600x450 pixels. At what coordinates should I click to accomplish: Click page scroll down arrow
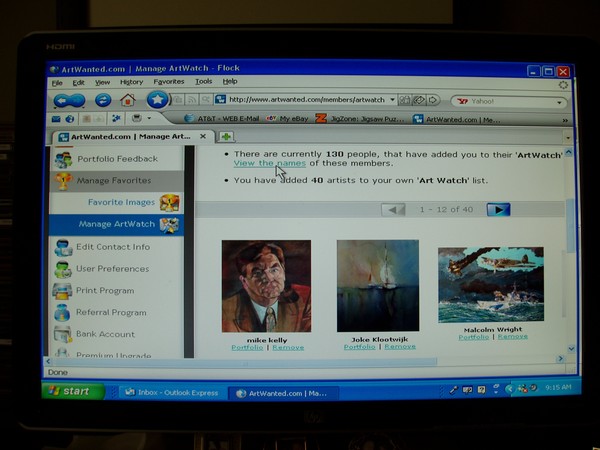pyautogui.click(x=571, y=349)
